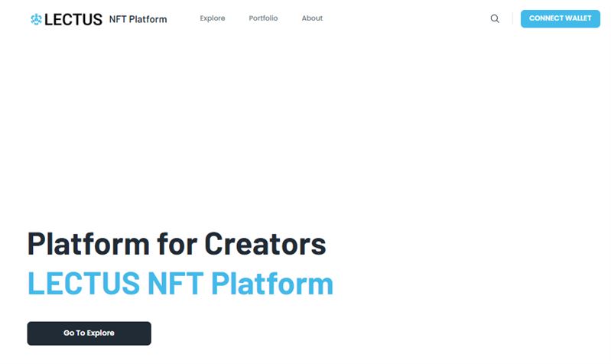Open search with the magnifying glass icon
Viewport: 611px width, 364px height.
pos(495,18)
